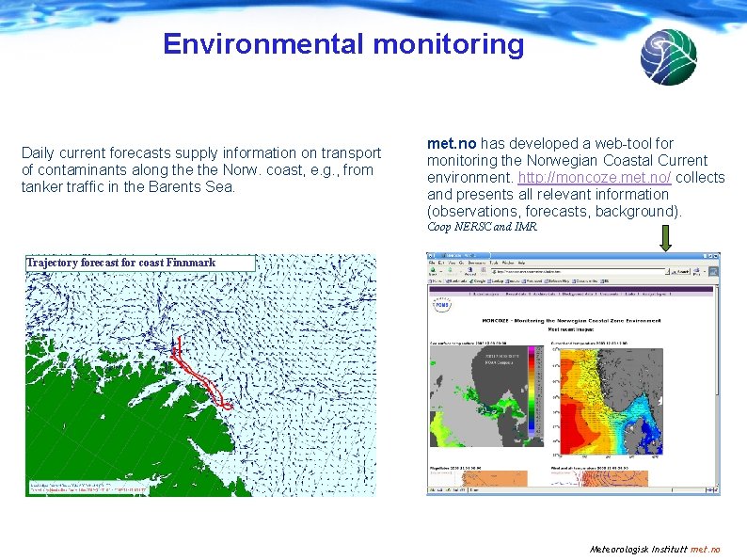This screenshot has height=560, width=747.
Task: Click Mozilla throbber icon in browser toolbar
Action: [x=713, y=271]
